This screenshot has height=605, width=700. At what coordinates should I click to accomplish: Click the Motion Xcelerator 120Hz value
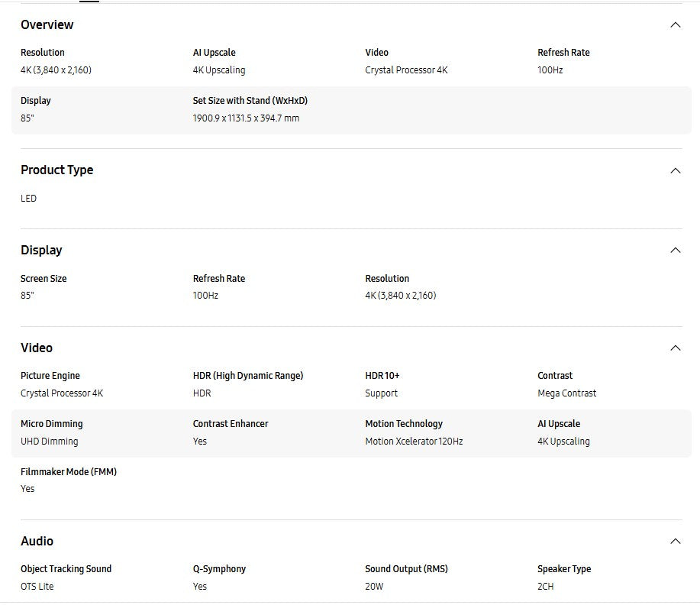(x=414, y=442)
